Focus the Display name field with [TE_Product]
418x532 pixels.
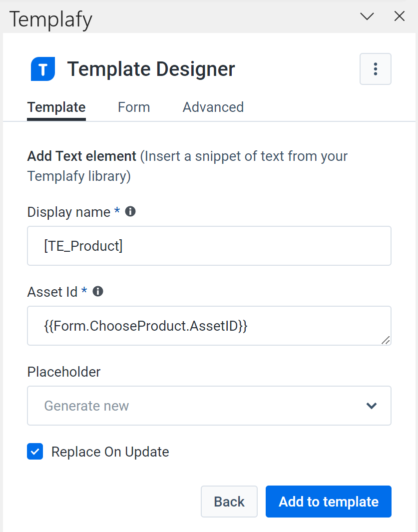[209, 246]
